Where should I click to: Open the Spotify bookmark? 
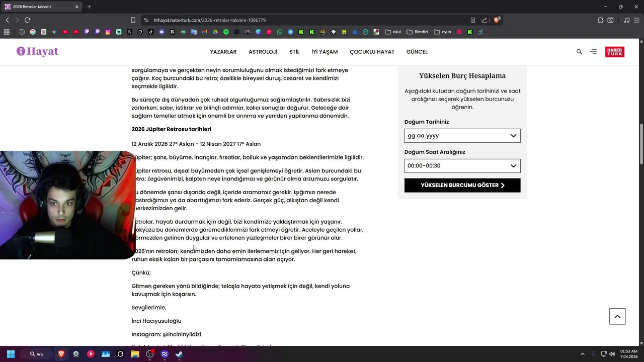[226, 32]
